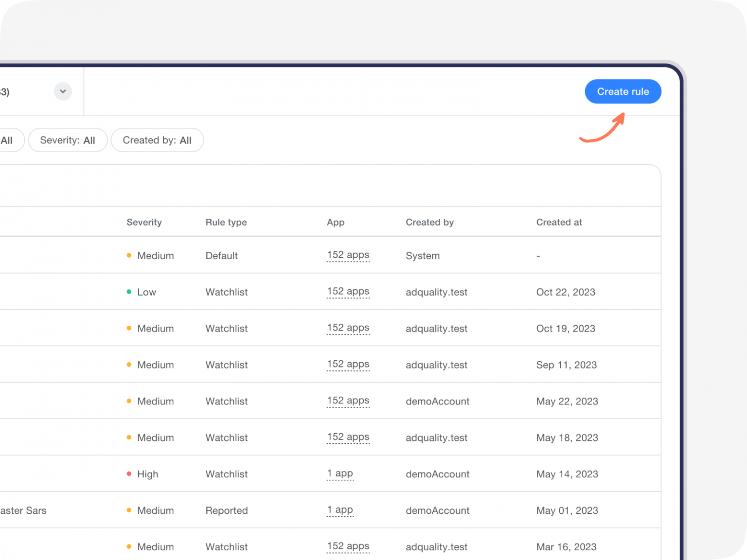Open the 1 app link in the Reported rule row
Image resolution: width=747 pixels, height=560 pixels.
[340, 509]
